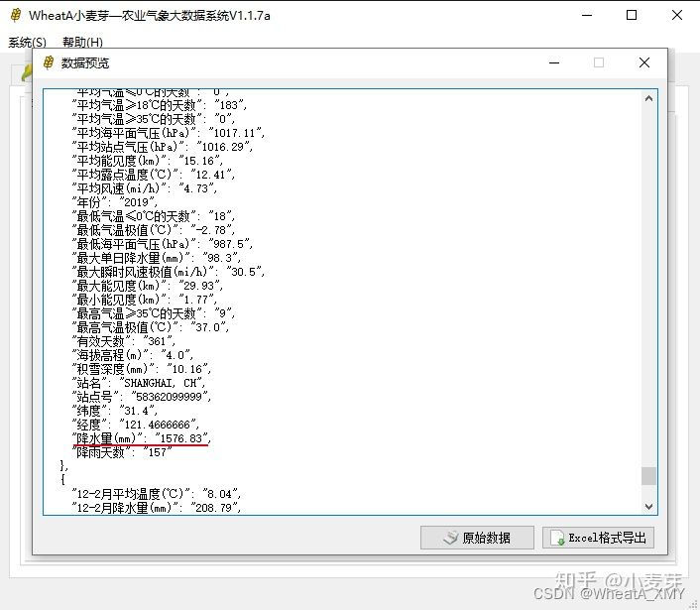Screen dimensions: 700x610
Task: Click the text line "最大瞬时风速极值(mi/h)": "30.5"
Action: pyautogui.click(x=169, y=272)
